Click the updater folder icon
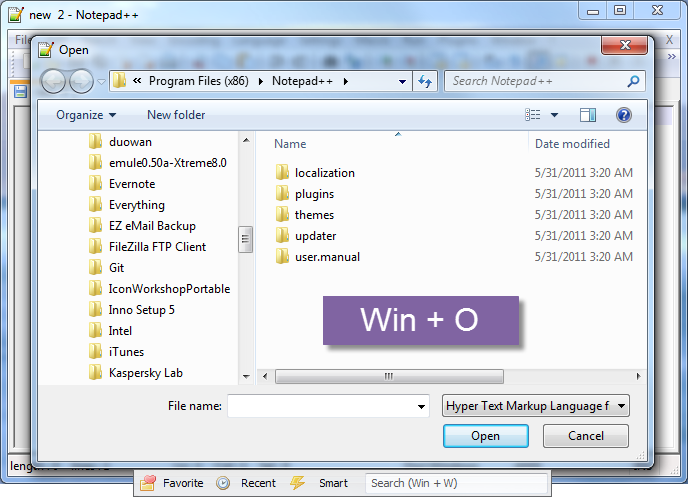The width and height of the screenshot is (688, 497). coord(282,236)
